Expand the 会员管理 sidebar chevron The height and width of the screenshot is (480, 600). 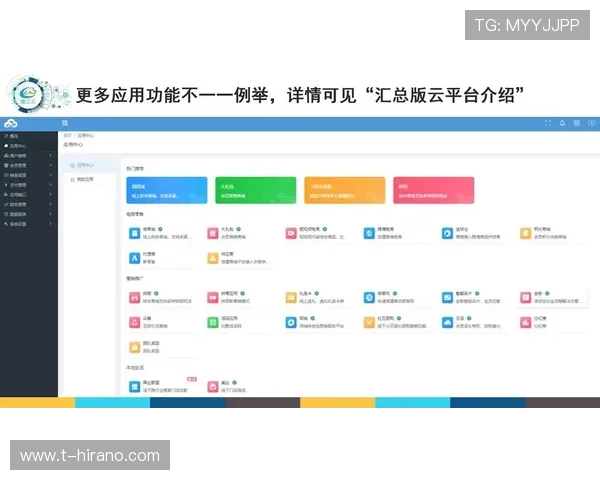click(x=51, y=165)
